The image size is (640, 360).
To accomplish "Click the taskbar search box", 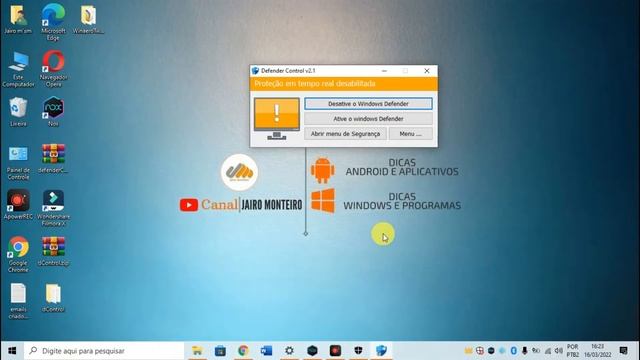I will [104, 351].
